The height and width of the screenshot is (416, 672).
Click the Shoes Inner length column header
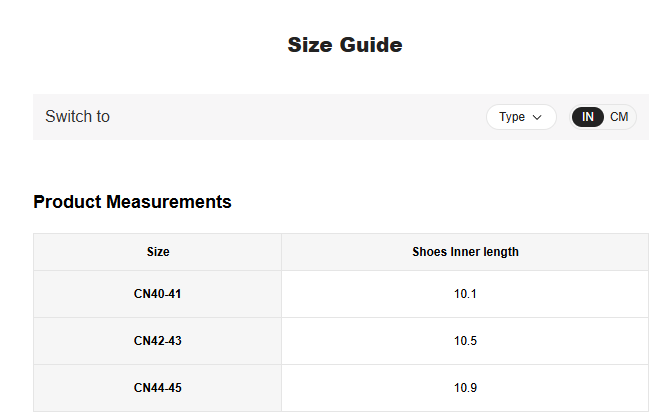point(465,252)
